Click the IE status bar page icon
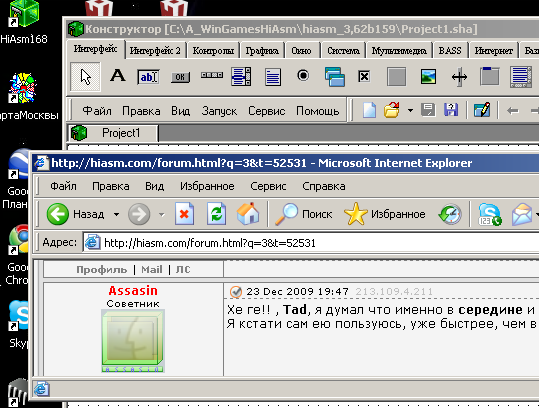Viewport: 539px width, 408px height. 42,389
